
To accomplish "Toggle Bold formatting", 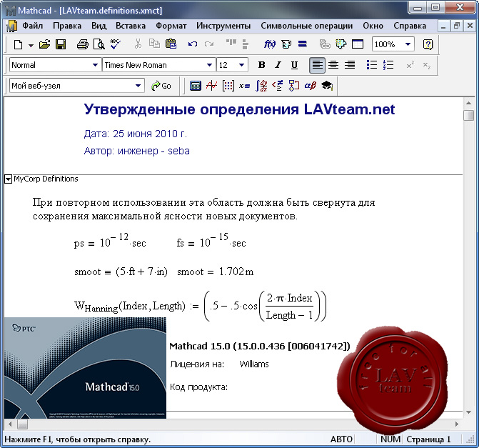I will [x=261, y=65].
